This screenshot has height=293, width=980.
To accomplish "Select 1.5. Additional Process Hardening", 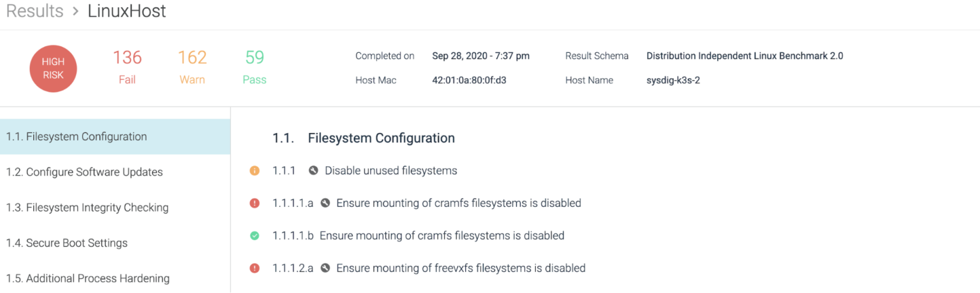I will [x=115, y=278].
